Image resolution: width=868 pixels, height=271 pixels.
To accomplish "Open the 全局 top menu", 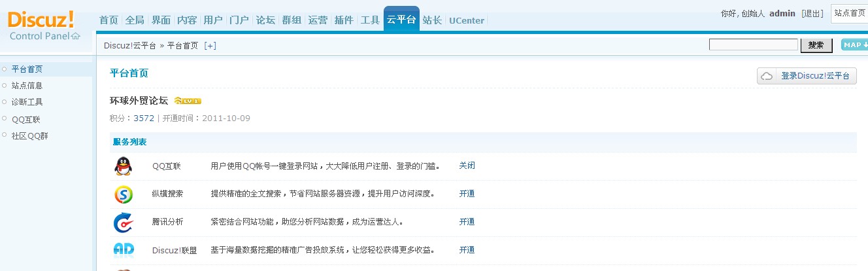I will point(135,20).
